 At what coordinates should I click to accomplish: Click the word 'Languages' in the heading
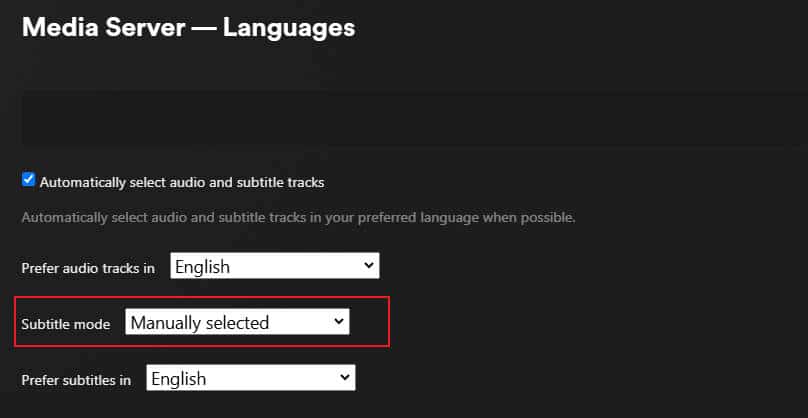click(289, 27)
